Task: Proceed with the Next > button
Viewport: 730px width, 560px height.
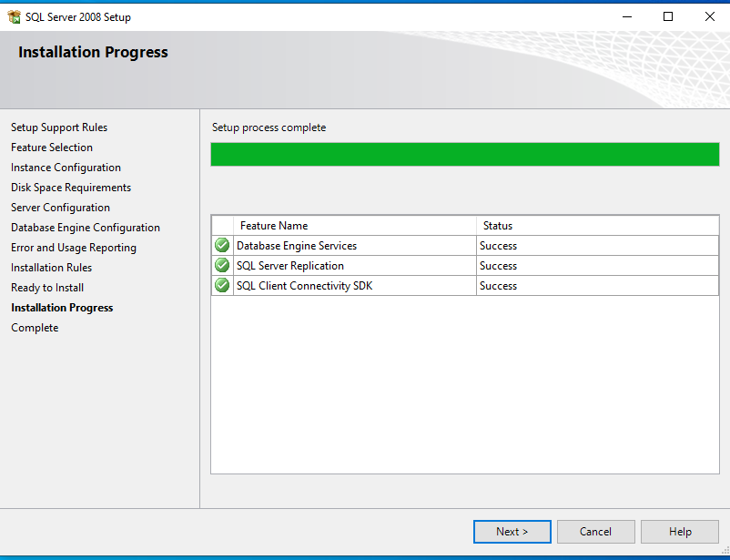Action: pos(512,532)
